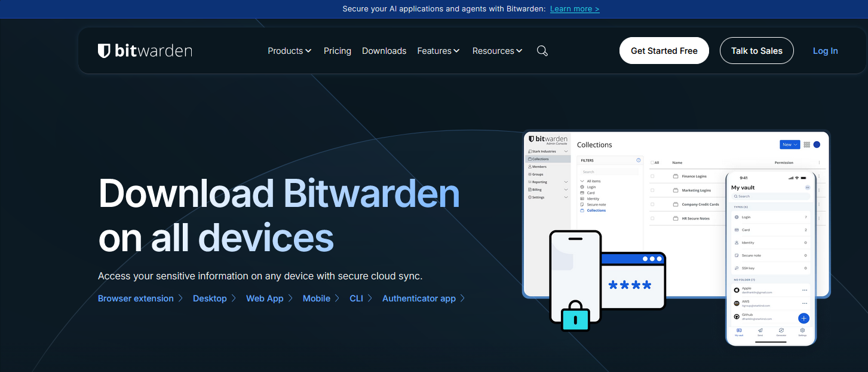Tick the Company Credit Cards checkbox
This screenshot has height=372, width=868.
pyautogui.click(x=652, y=205)
